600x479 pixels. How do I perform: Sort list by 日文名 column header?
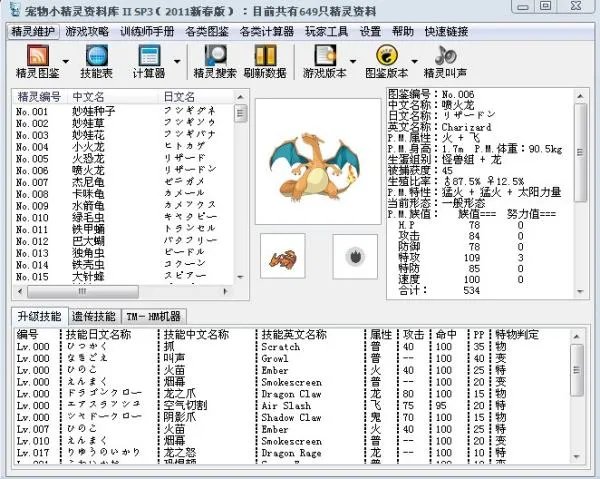196,97
